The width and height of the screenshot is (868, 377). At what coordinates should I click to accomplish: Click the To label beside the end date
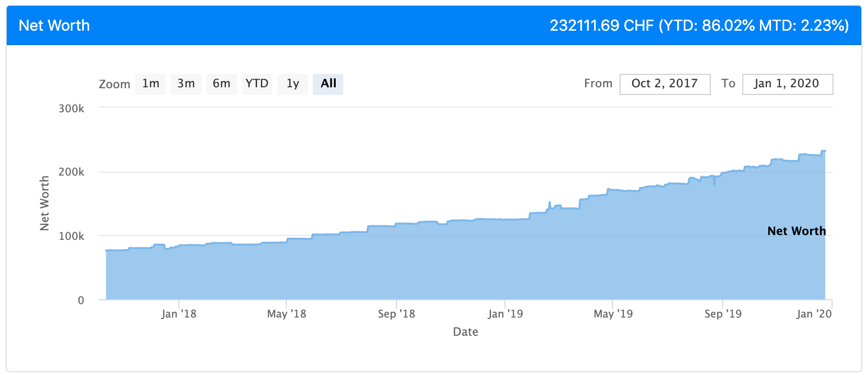(728, 83)
